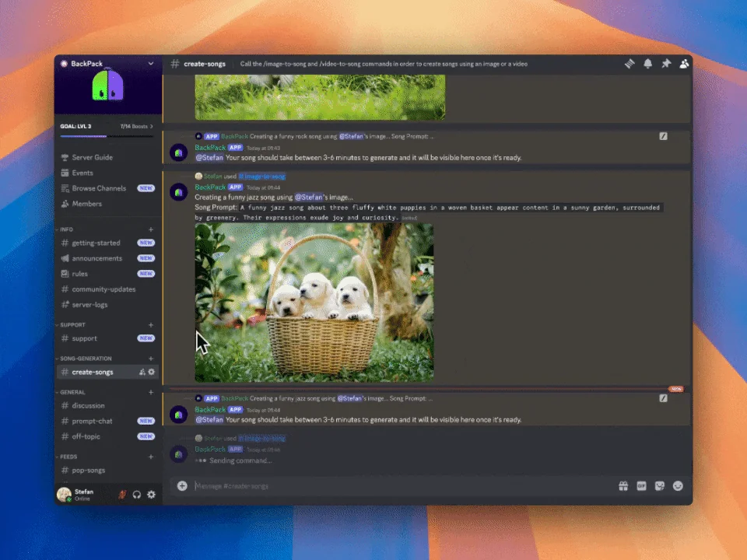Deafen audio with the headphones icon
747x560 pixels.
click(x=137, y=495)
